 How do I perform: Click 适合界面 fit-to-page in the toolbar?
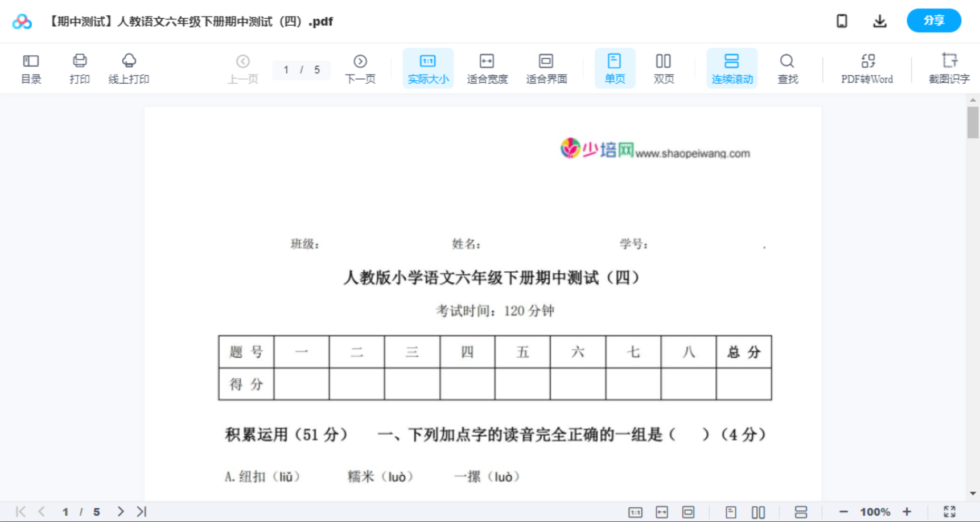point(547,68)
